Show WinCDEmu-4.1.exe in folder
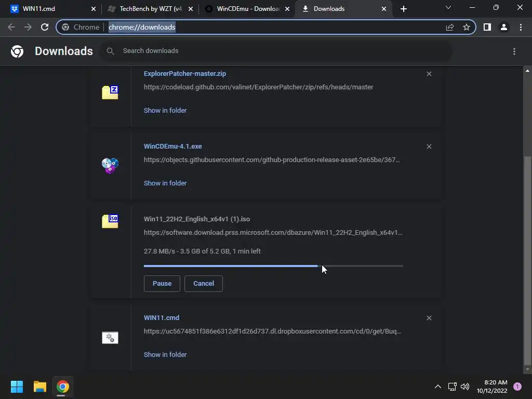Image resolution: width=532 pixels, height=399 pixels. (x=165, y=183)
